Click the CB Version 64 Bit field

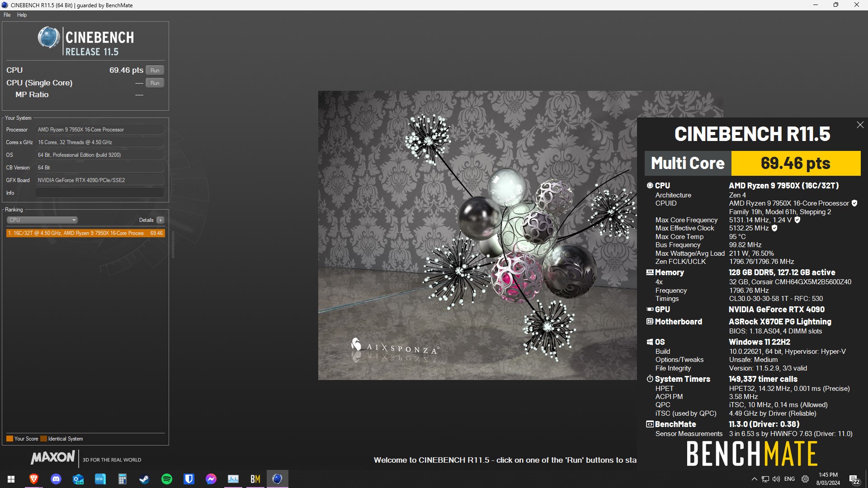click(x=99, y=168)
